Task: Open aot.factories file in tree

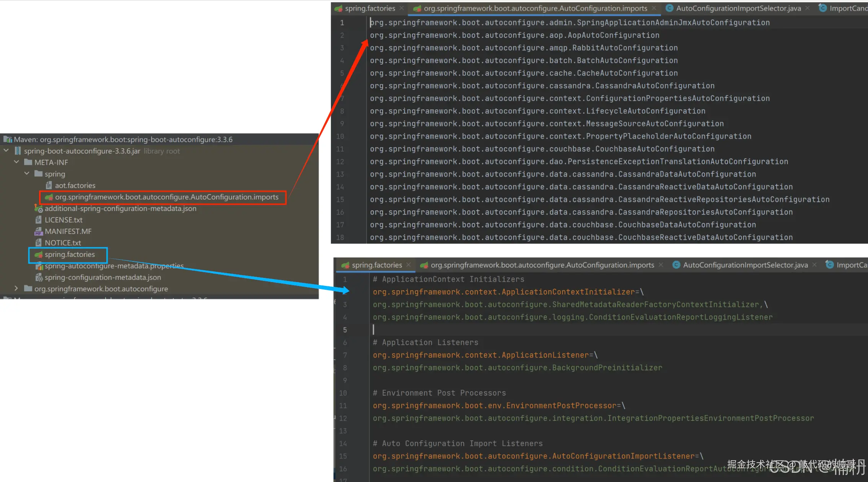Action: coord(75,185)
